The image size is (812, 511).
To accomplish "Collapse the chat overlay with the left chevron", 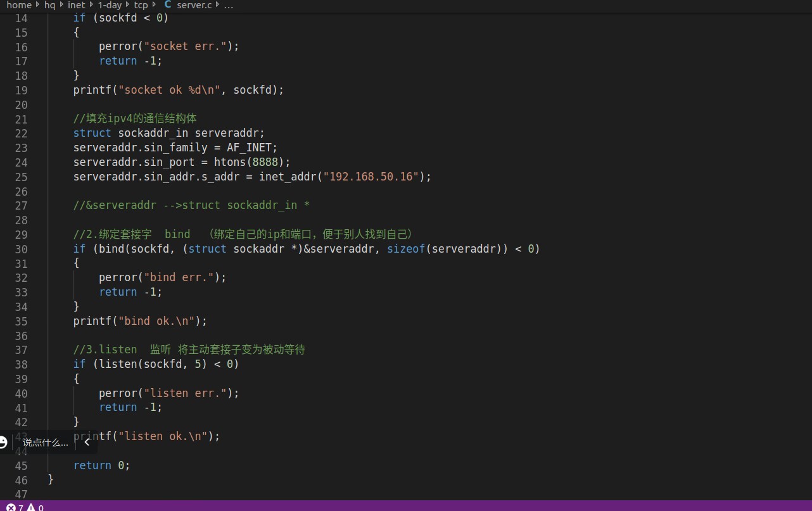I will pyautogui.click(x=87, y=443).
